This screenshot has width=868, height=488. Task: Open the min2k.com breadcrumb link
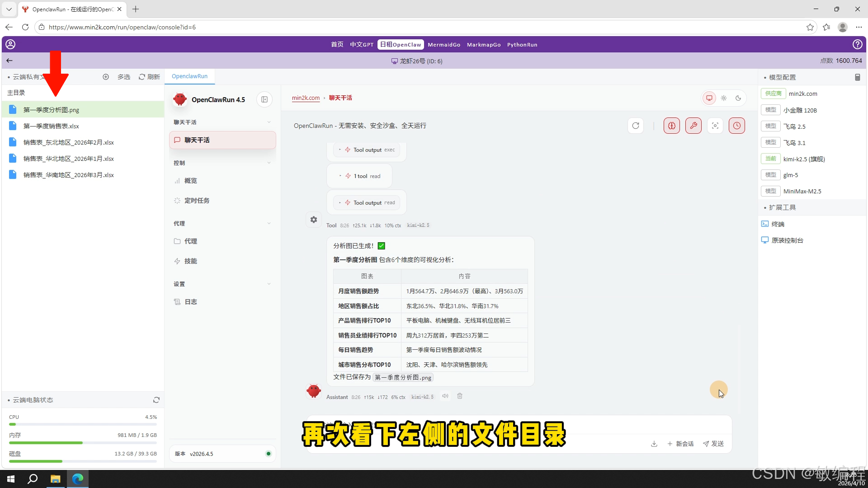coord(306,98)
